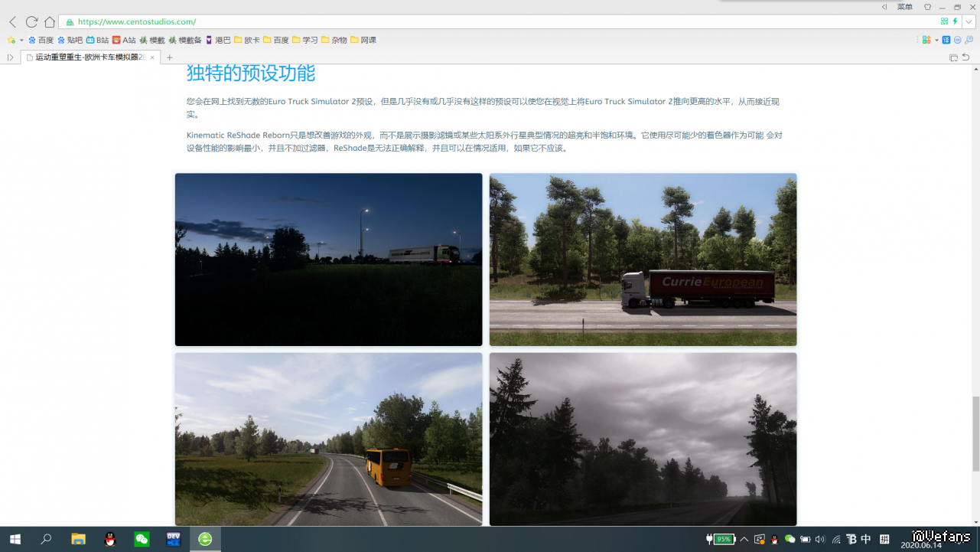Viewport: 980px width, 552px height.
Task: Open the Wi-Fi network tray icon
Action: point(836,539)
